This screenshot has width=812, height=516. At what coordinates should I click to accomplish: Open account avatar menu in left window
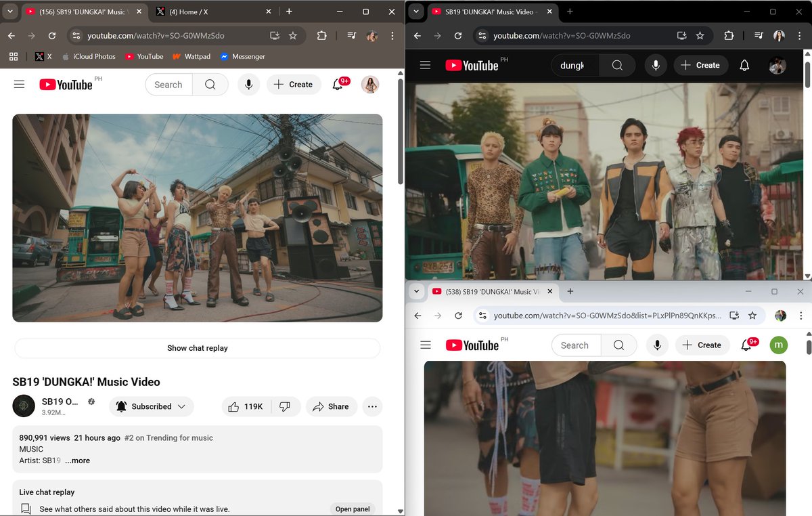(x=370, y=85)
